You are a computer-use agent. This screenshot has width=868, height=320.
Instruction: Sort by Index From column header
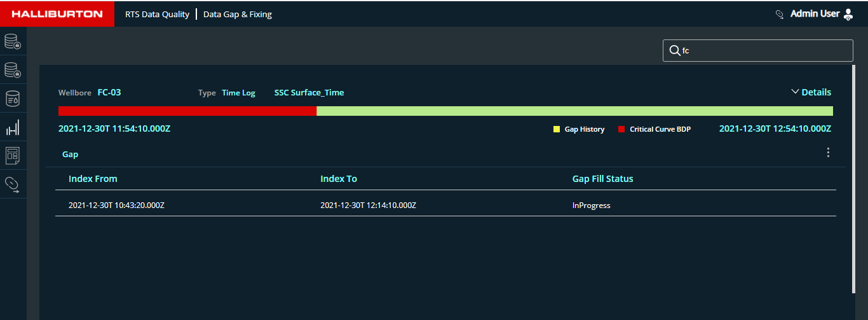pyautogui.click(x=93, y=179)
